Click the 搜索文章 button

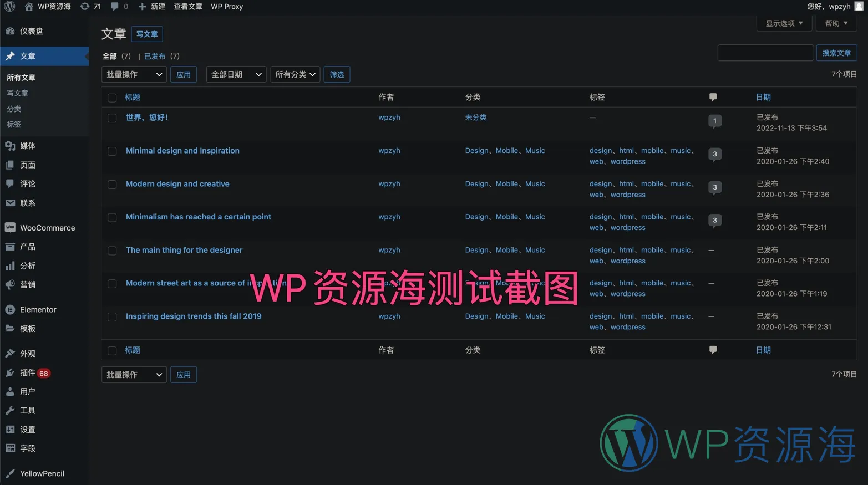pyautogui.click(x=836, y=53)
